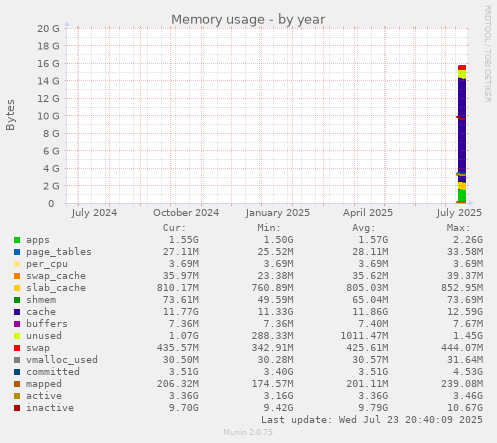Click the '10 G' y-axis label

(48, 116)
